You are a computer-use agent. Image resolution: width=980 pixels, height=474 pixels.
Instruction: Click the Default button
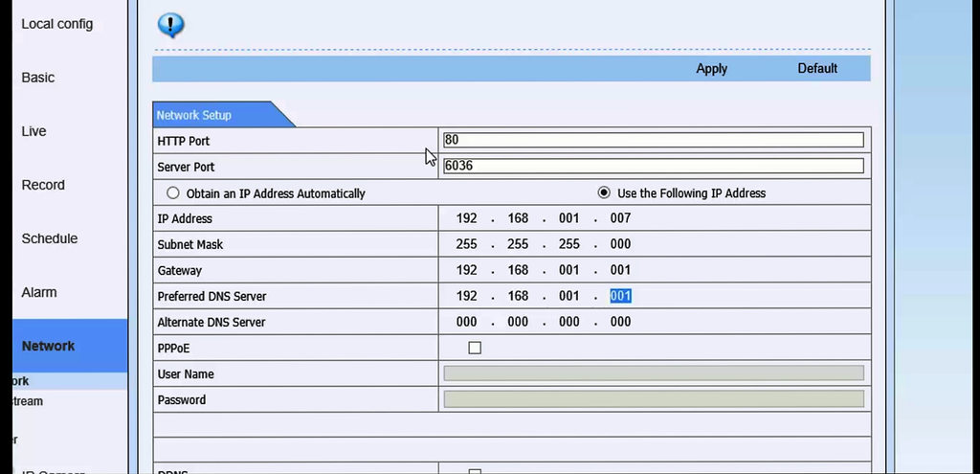pos(817,69)
